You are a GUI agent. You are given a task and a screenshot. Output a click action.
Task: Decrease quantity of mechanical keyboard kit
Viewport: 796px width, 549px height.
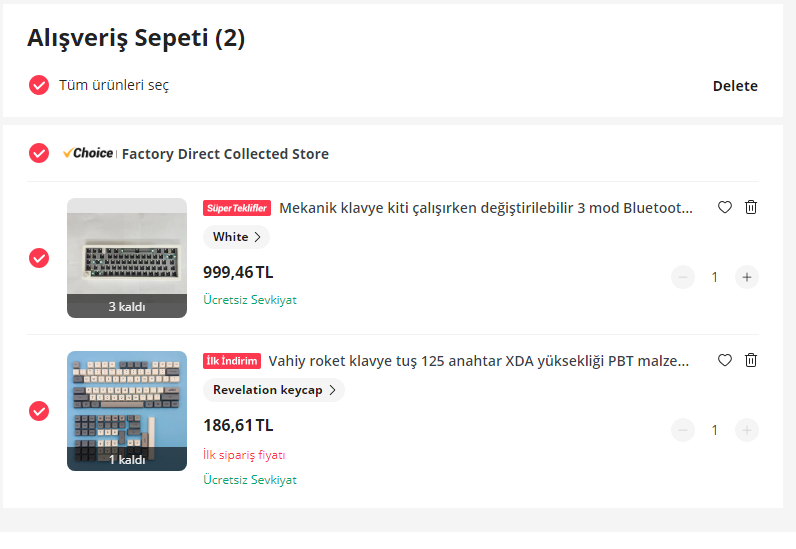tap(683, 277)
